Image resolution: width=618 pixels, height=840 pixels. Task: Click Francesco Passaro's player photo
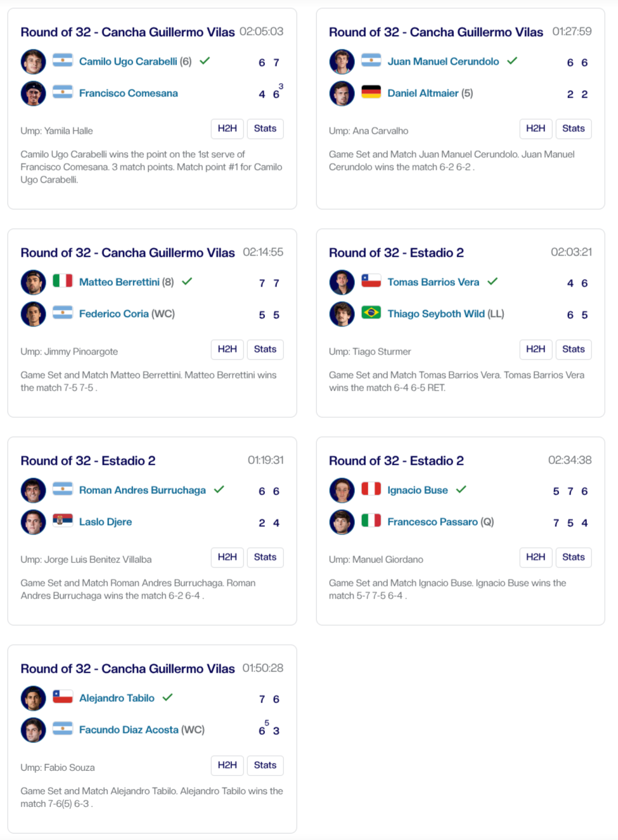(342, 522)
